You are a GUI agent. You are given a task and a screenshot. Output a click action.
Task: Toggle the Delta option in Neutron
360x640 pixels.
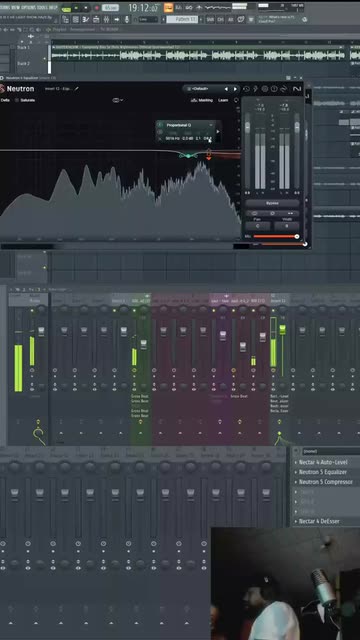pyautogui.click(x=4, y=100)
